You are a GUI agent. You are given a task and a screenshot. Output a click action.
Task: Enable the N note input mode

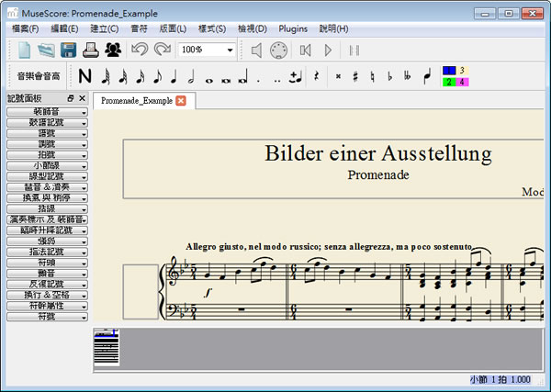pos(85,76)
